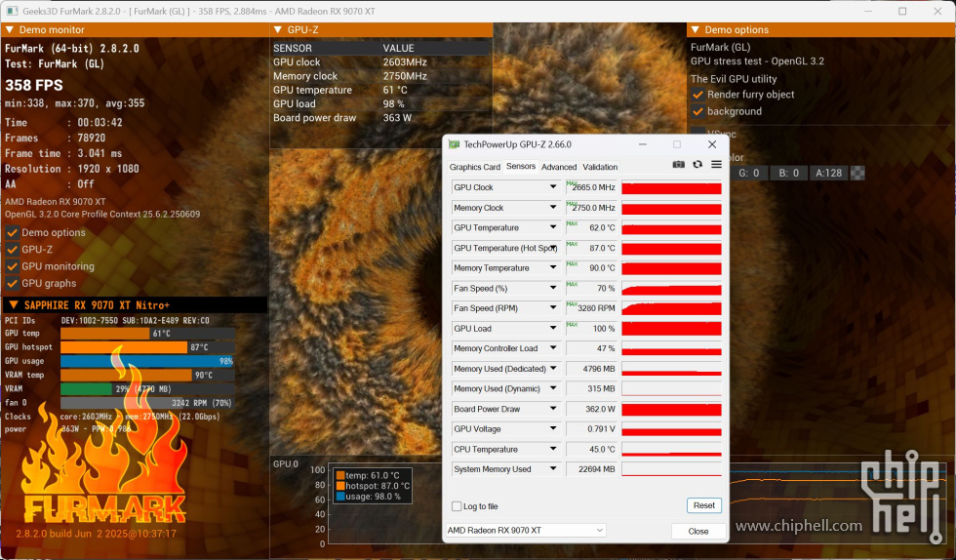Click the Reset button in GPU-Z
The height and width of the screenshot is (560, 956).
point(704,505)
